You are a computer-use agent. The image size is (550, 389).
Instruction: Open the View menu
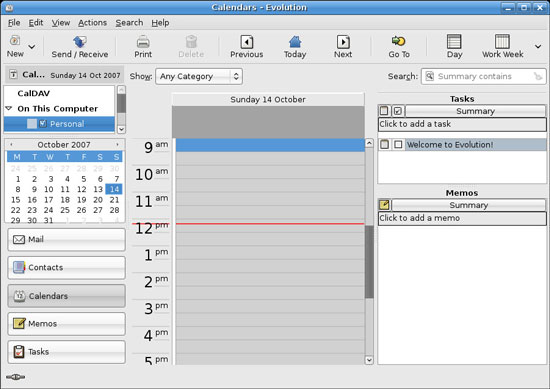pyautogui.click(x=61, y=23)
